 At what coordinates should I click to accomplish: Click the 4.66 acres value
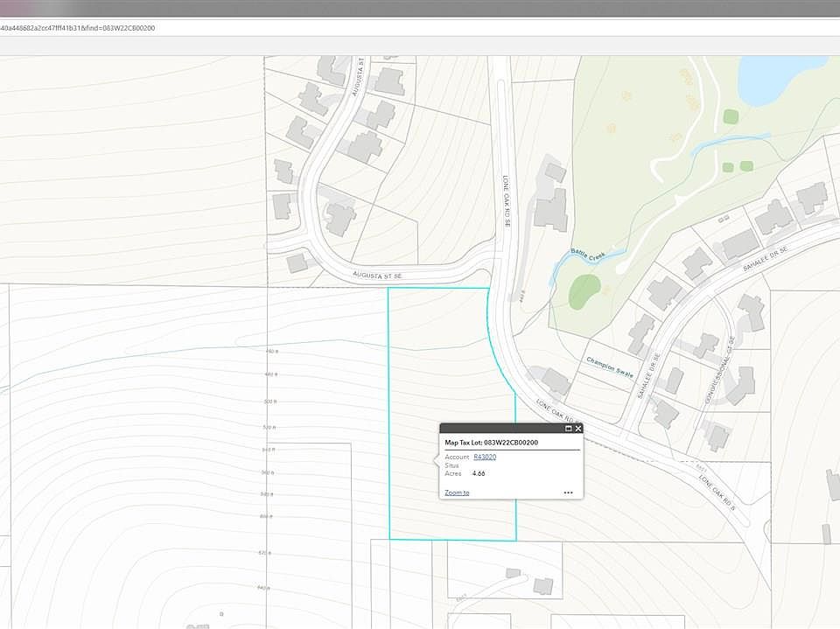[478, 473]
